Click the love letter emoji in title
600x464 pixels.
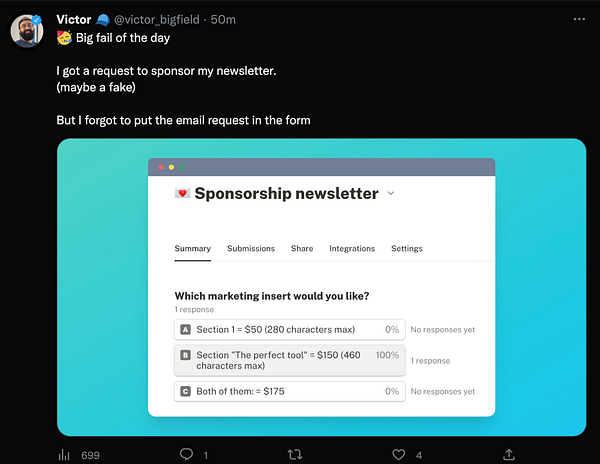pyautogui.click(x=182, y=193)
